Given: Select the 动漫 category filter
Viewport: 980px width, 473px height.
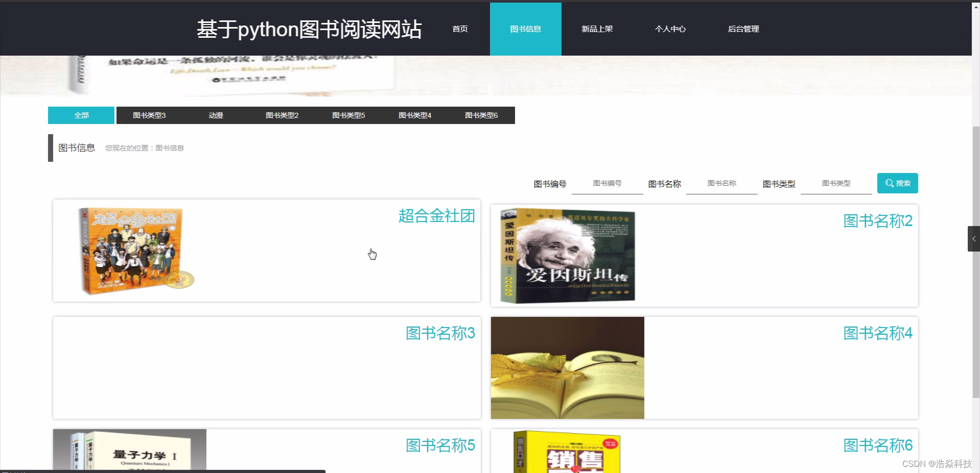Looking at the screenshot, I should pyautogui.click(x=215, y=115).
